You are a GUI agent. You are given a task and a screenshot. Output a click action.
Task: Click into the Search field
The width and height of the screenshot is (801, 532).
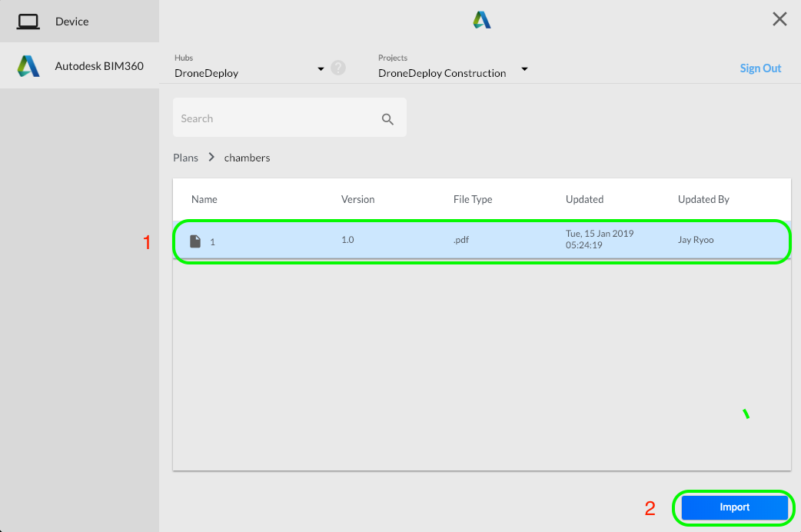point(290,118)
